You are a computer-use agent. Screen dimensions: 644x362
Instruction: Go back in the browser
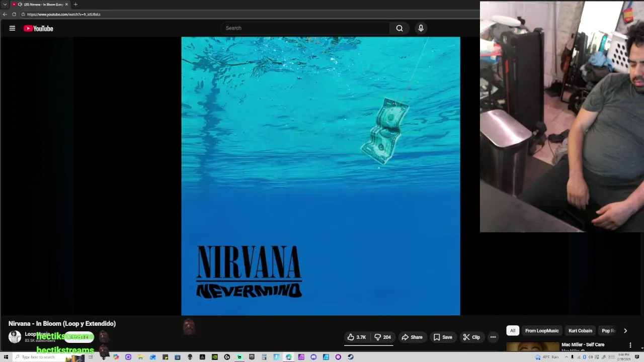(5, 14)
